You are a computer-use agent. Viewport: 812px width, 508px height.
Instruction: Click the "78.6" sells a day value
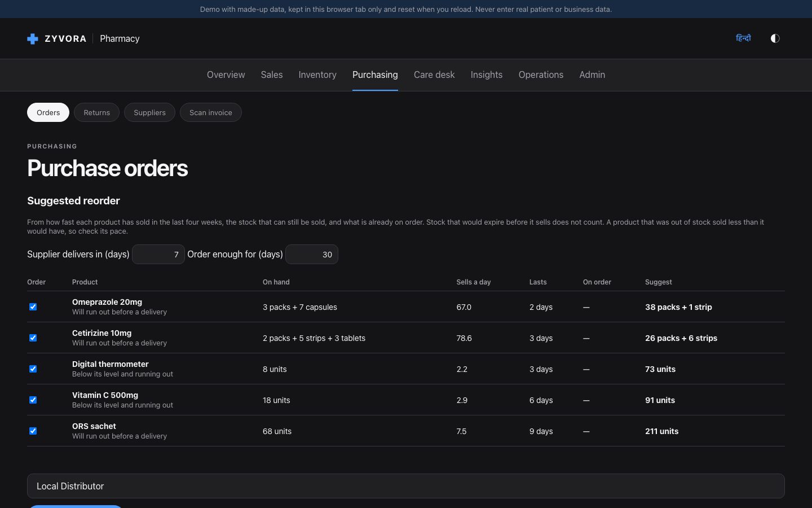pyautogui.click(x=464, y=338)
